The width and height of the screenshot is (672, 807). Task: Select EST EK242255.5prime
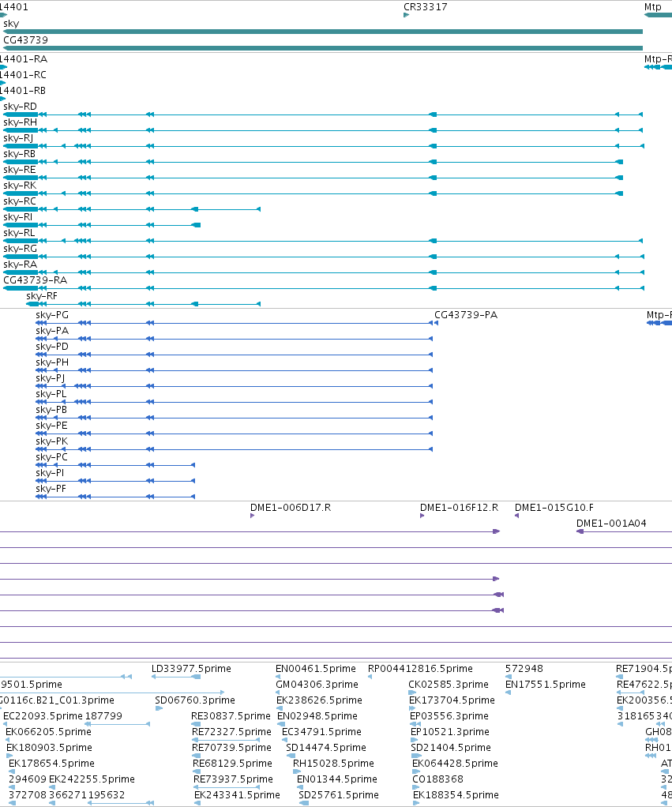92,779
